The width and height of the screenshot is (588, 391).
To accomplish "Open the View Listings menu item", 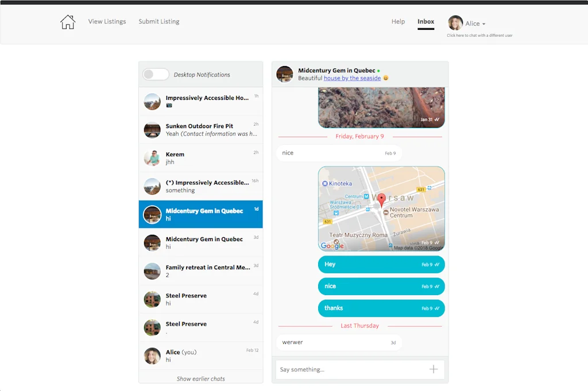I will [x=107, y=21].
